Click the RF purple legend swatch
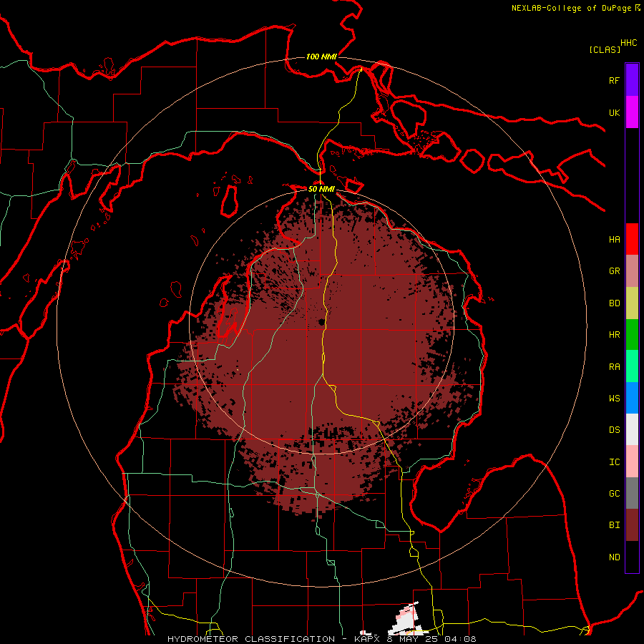This screenshot has width=644, height=644. (x=632, y=80)
